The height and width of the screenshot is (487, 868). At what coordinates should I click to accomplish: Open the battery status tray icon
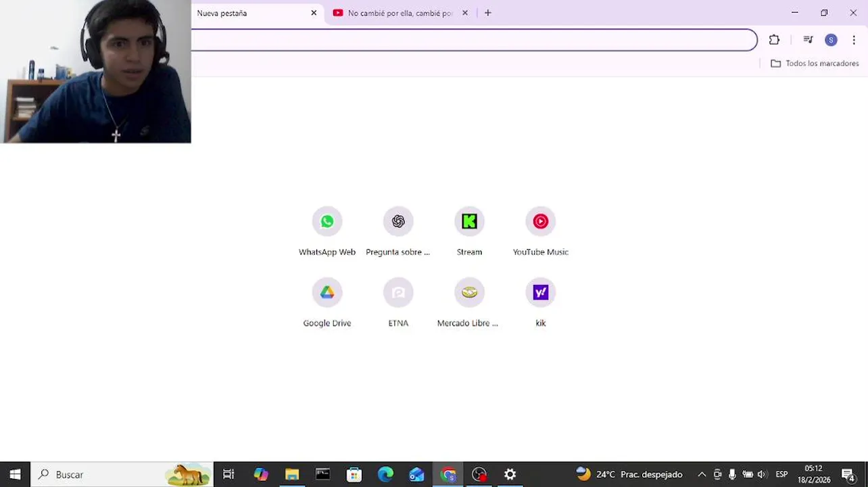click(x=748, y=474)
